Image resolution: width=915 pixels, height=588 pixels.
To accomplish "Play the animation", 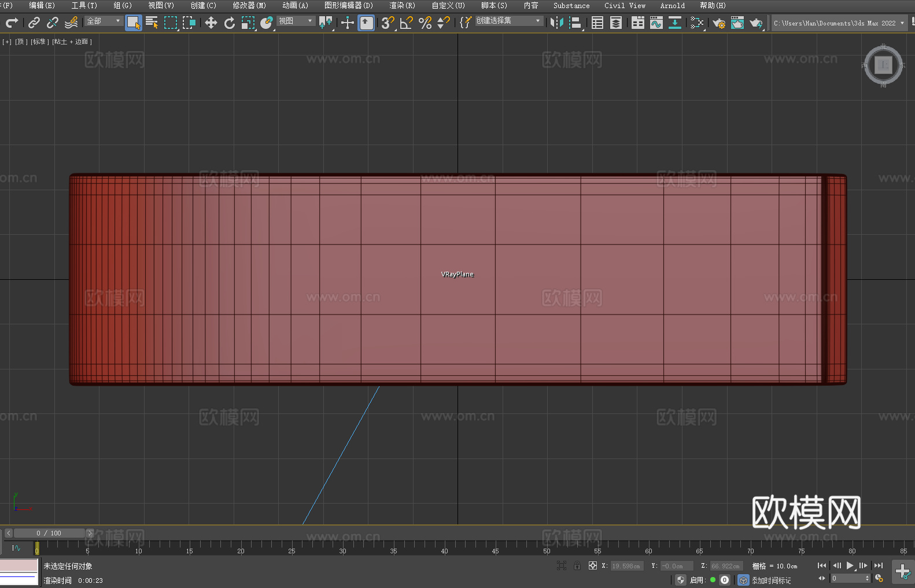I will [850, 565].
